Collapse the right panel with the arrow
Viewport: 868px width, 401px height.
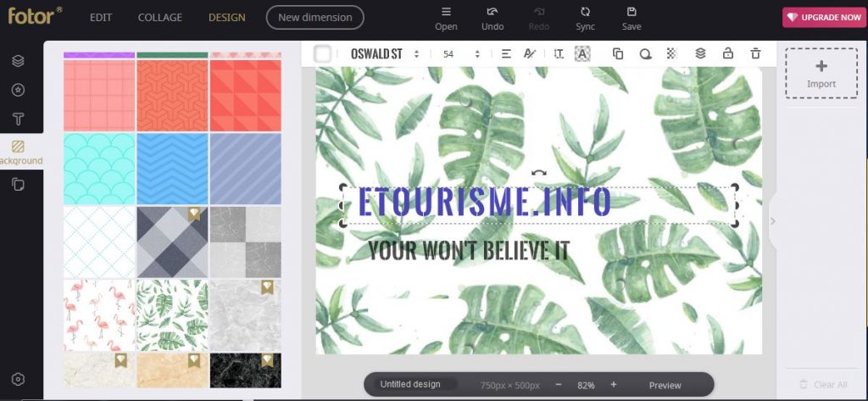click(773, 221)
